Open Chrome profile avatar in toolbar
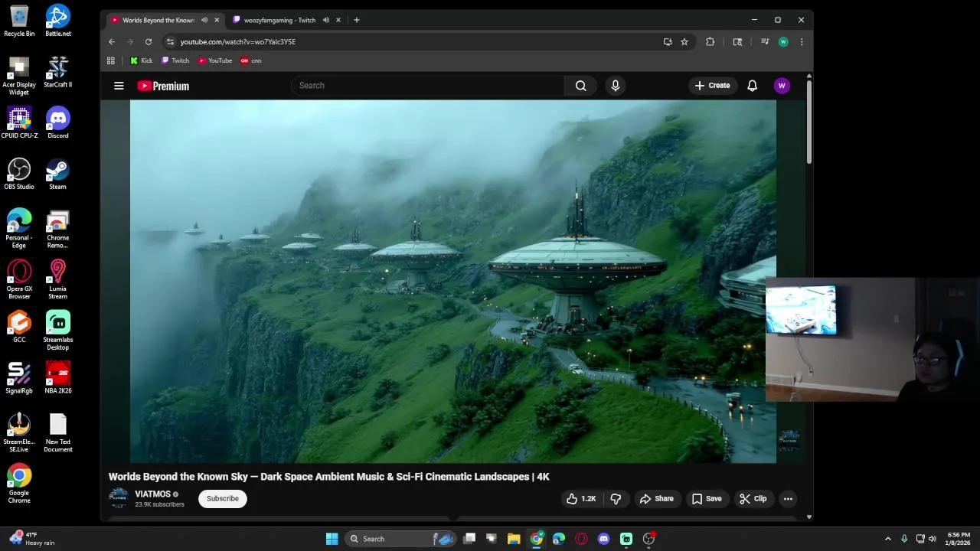Viewport: 980px width, 551px height. [x=783, y=42]
